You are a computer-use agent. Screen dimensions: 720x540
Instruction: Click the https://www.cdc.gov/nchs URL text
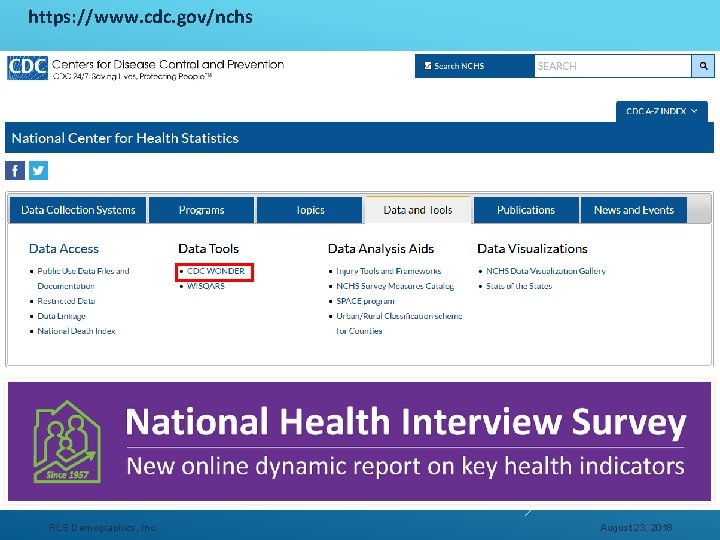[140, 17]
